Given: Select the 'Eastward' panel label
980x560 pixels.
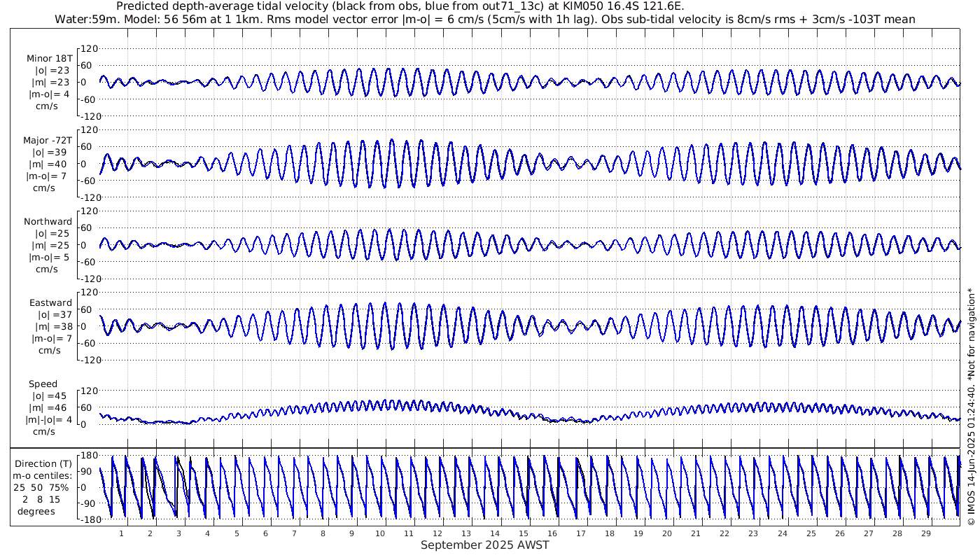Looking at the screenshot, I should tap(50, 303).
